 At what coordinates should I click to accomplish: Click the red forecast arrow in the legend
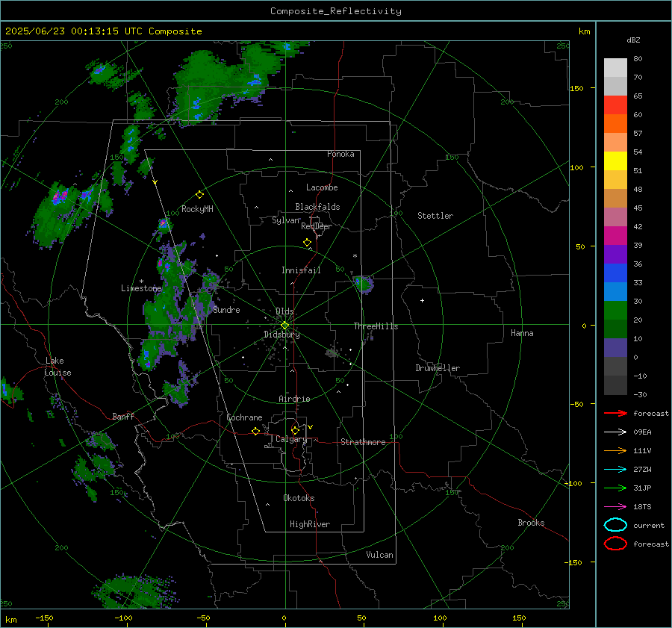[x=615, y=413]
